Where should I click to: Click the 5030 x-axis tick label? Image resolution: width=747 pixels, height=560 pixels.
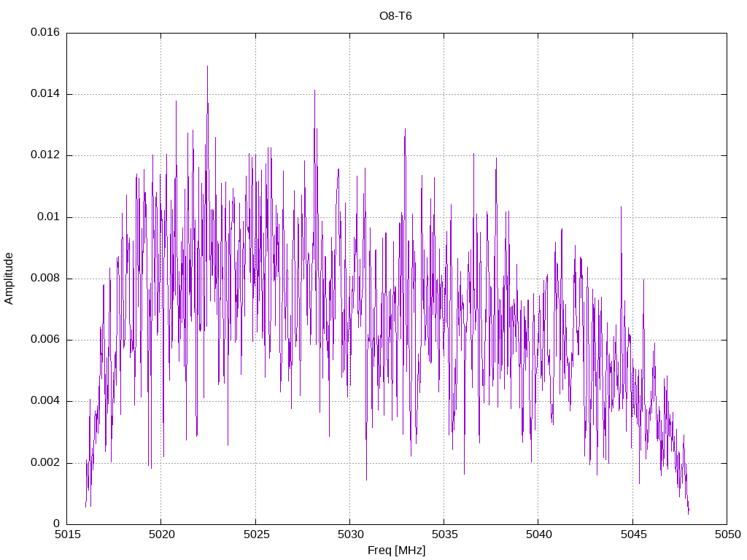(x=350, y=534)
